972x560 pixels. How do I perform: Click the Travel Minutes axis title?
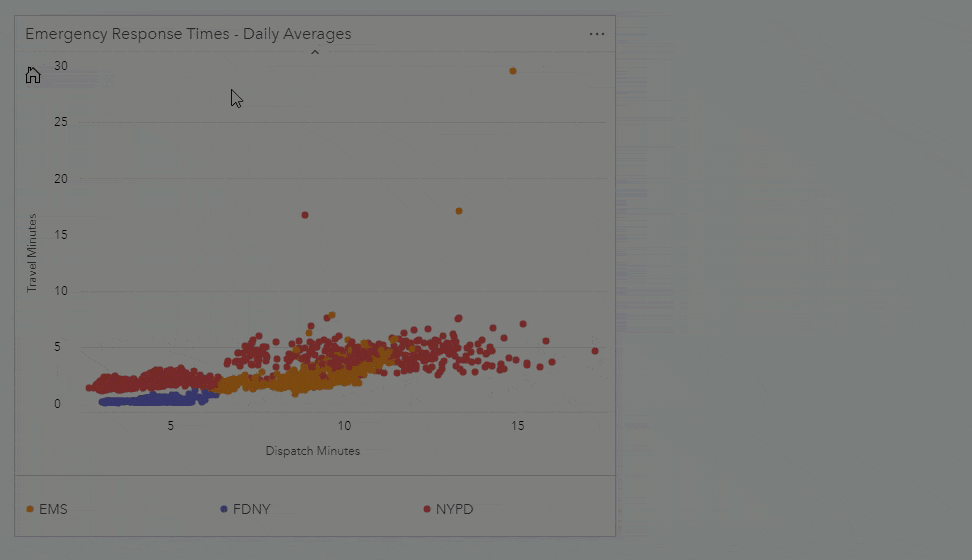tap(32, 252)
